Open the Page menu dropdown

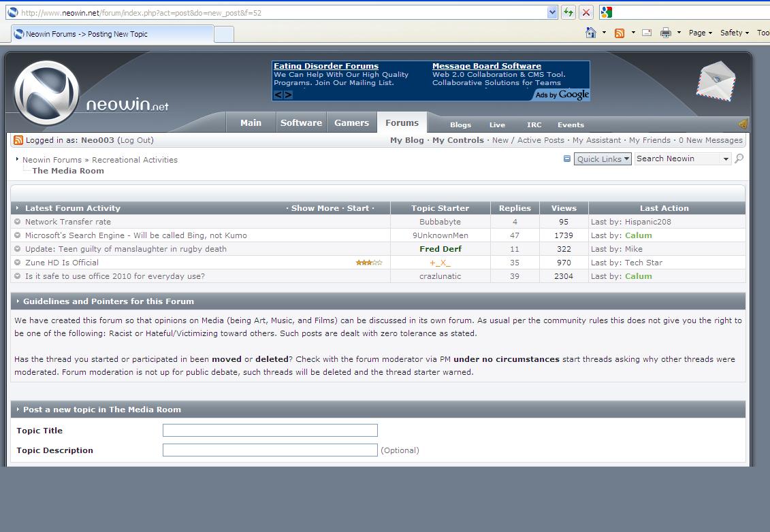[x=701, y=33]
